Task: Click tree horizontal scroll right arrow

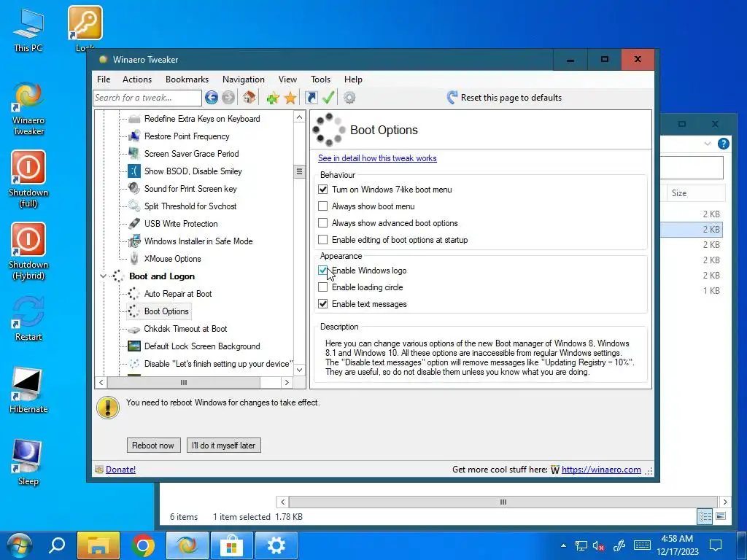Action: tap(287, 382)
